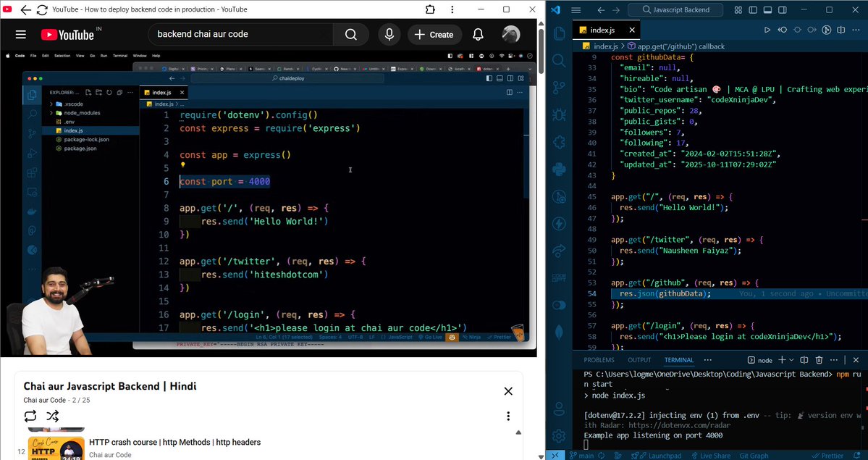Screen dimensions: 868x460
Task: Open the YouTube notifications bell
Action: (478, 34)
